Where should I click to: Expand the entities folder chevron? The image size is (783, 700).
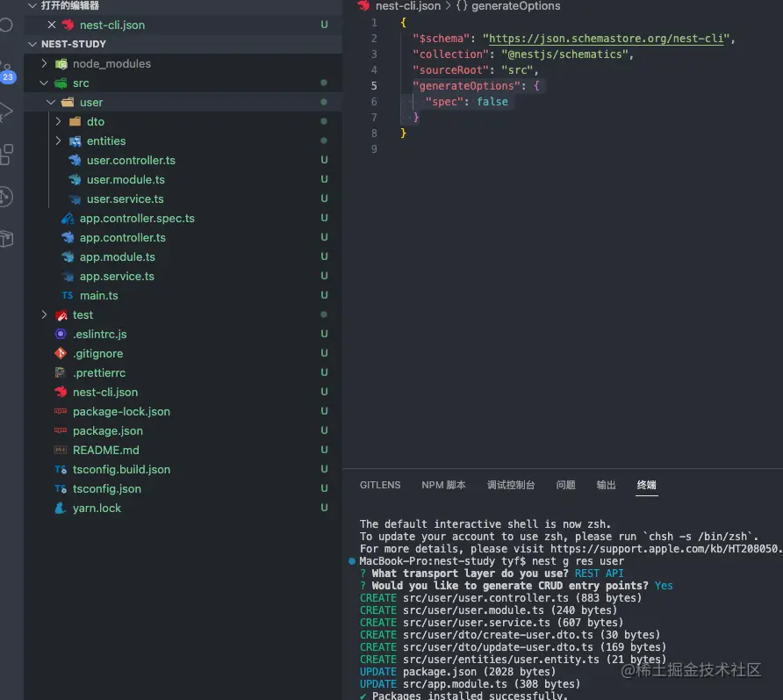(58, 141)
